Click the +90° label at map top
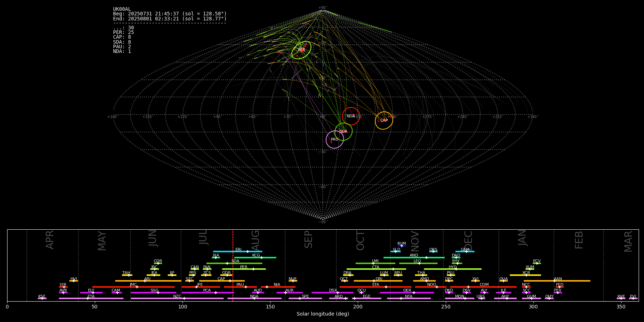The height and width of the screenshot is (322, 644). point(323,8)
